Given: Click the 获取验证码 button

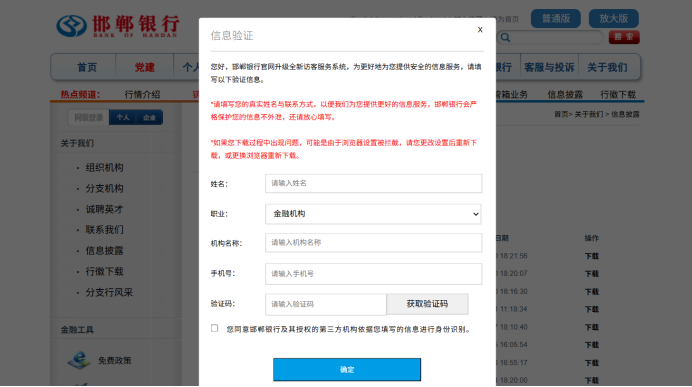Looking at the screenshot, I should pyautogui.click(x=427, y=304).
